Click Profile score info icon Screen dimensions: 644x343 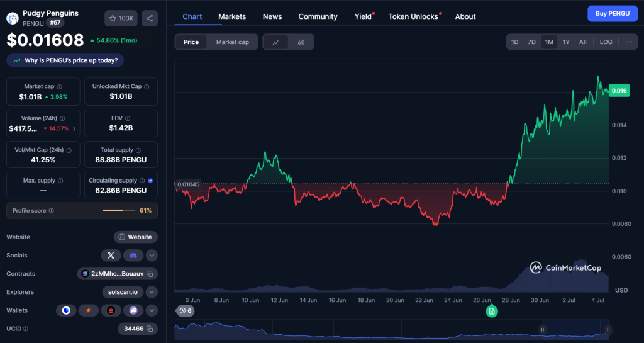click(x=52, y=211)
